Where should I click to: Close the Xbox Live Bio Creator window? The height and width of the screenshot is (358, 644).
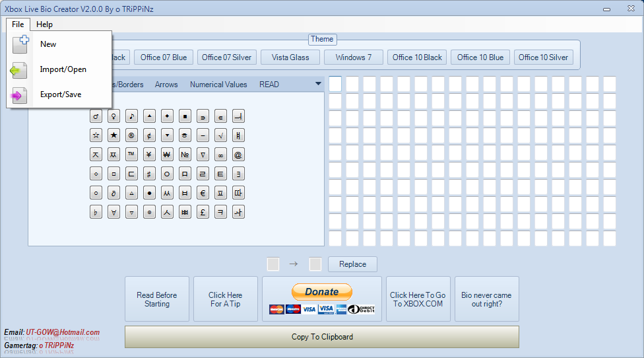click(631, 9)
